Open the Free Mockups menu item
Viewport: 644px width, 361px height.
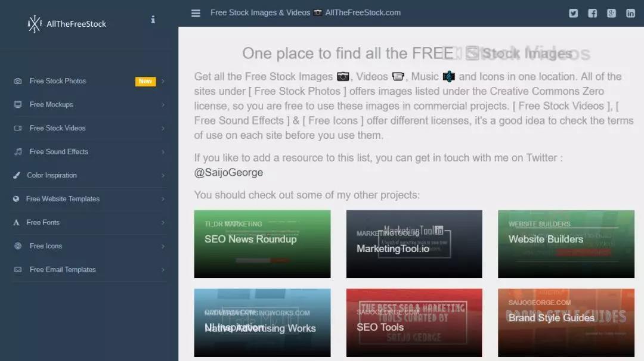(90, 105)
